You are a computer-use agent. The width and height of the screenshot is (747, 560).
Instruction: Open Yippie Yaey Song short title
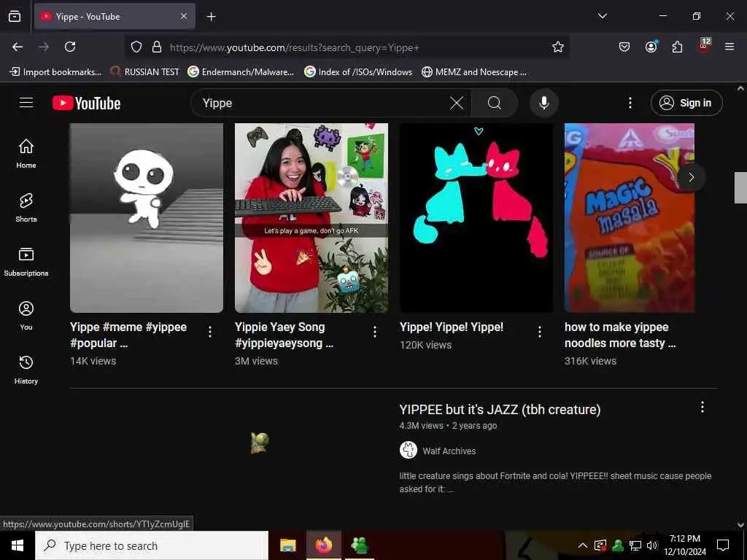(284, 335)
